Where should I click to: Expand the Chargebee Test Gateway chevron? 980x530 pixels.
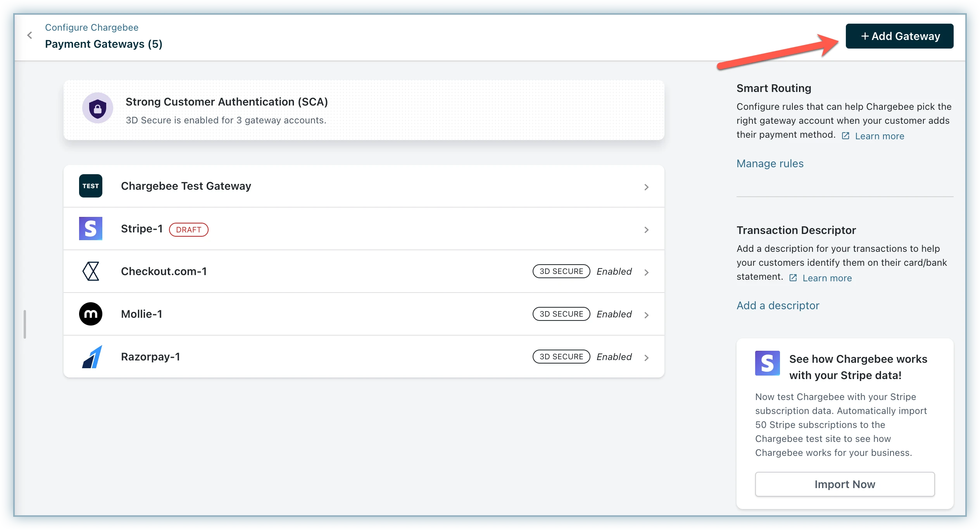646,187
